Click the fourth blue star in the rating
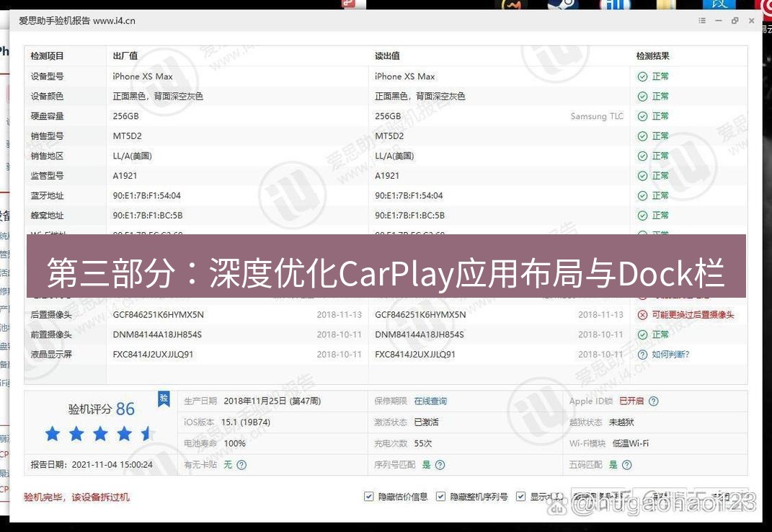This screenshot has width=772, height=532. click(123, 433)
